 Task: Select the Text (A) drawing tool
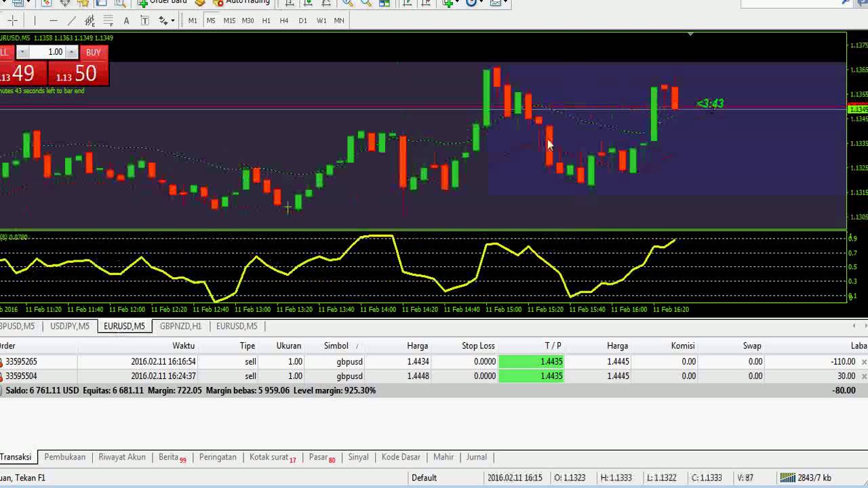click(x=126, y=21)
